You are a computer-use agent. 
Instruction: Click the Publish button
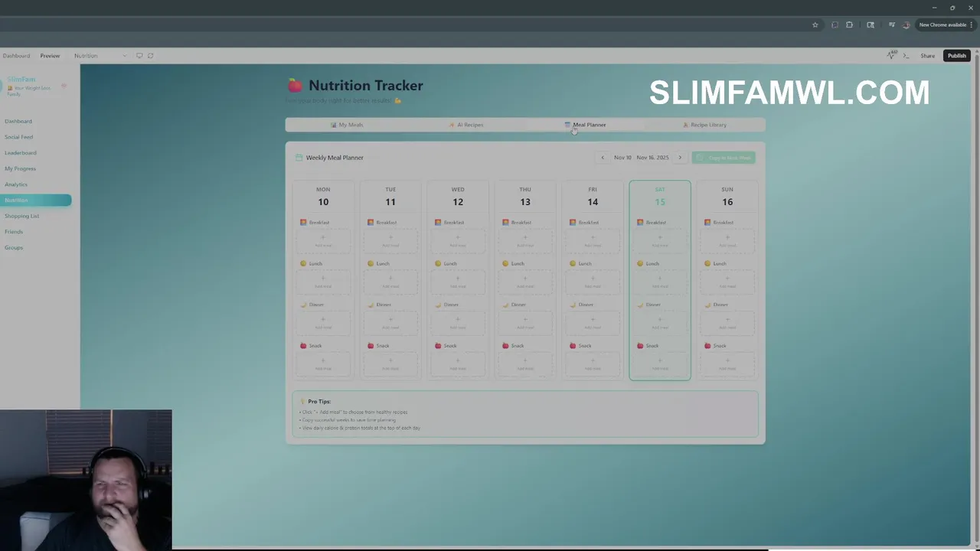[957, 55]
